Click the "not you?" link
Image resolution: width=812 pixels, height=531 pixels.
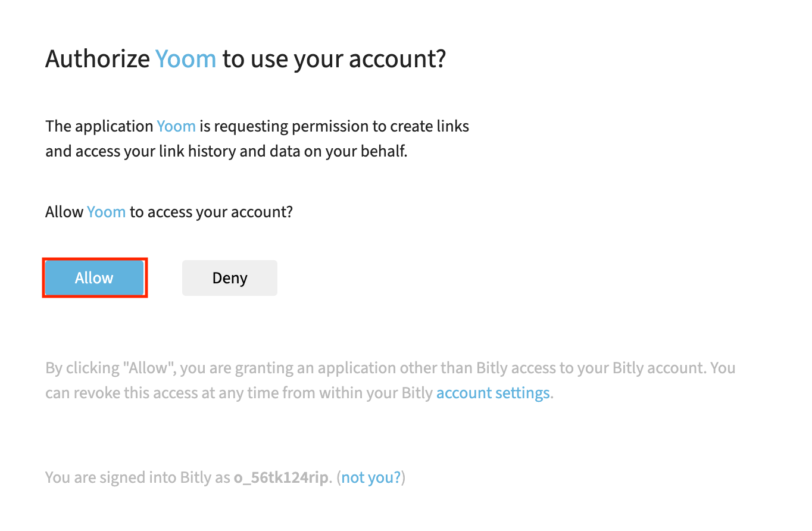click(371, 477)
